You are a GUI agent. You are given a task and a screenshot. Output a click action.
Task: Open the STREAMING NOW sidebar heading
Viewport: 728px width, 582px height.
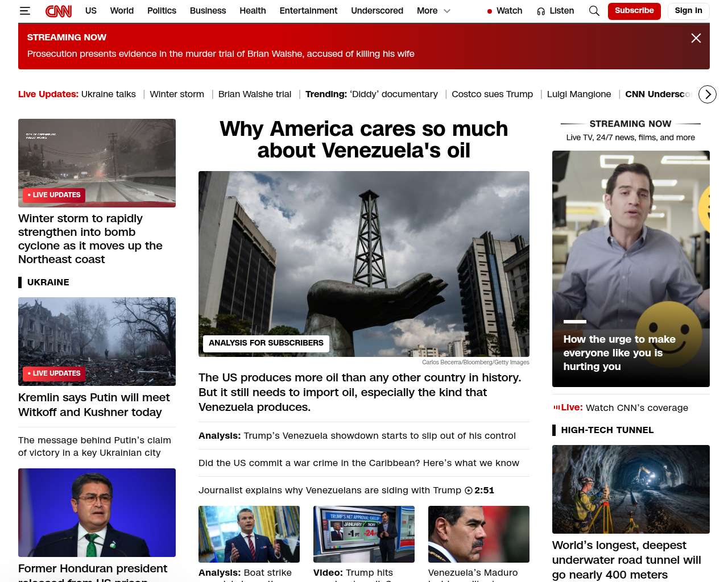[x=630, y=124]
